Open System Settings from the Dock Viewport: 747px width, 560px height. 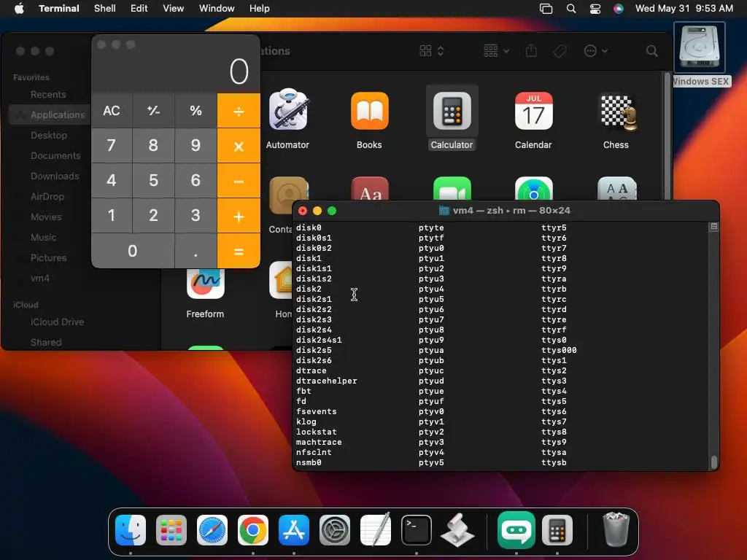(x=334, y=530)
